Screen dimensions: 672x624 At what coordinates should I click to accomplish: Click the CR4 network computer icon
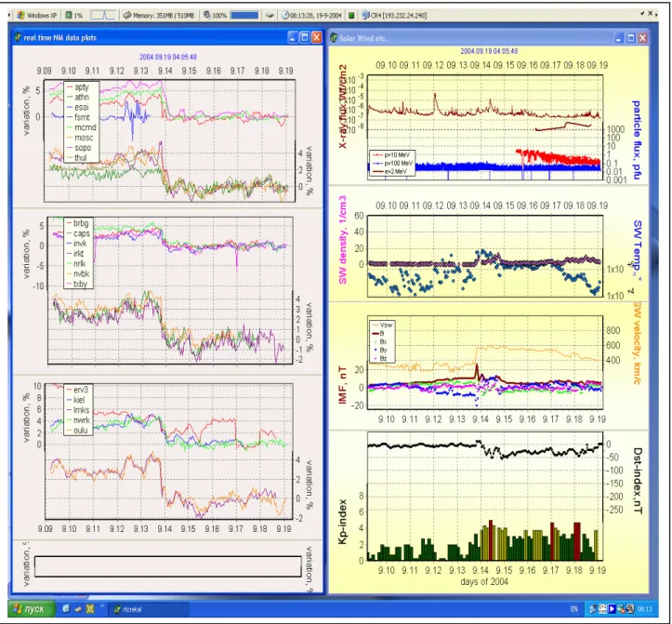coord(365,16)
